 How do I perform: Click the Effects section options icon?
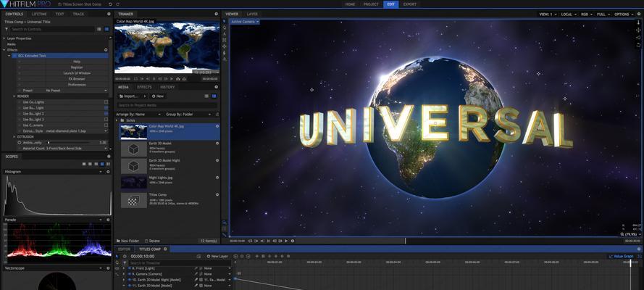click(x=106, y=50)
